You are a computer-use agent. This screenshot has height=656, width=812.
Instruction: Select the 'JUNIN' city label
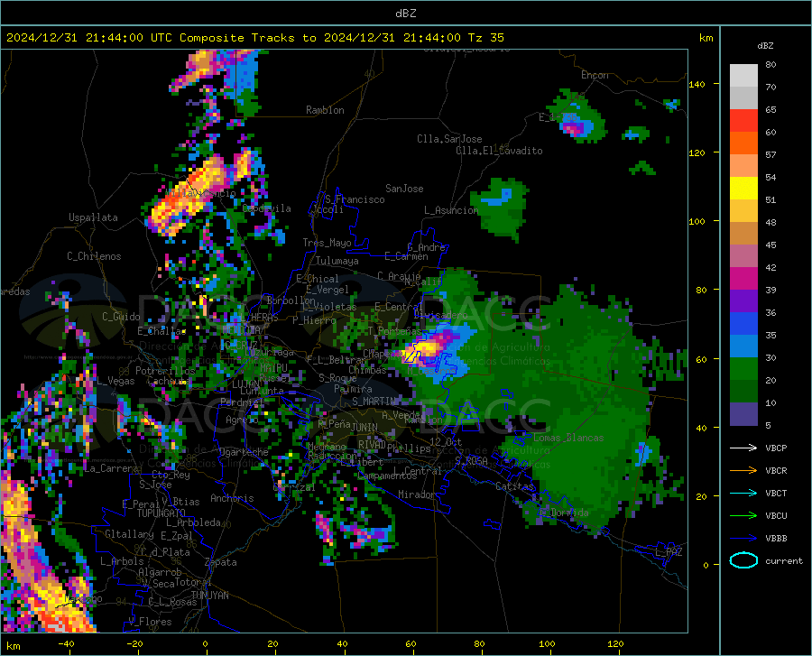[x=364, y=427]
